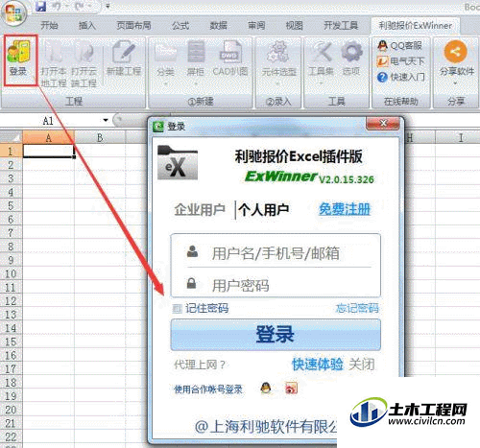The image size is (480, 448).
Task: Click the 代理上网？ link
Action: click(x=200, y=365)
